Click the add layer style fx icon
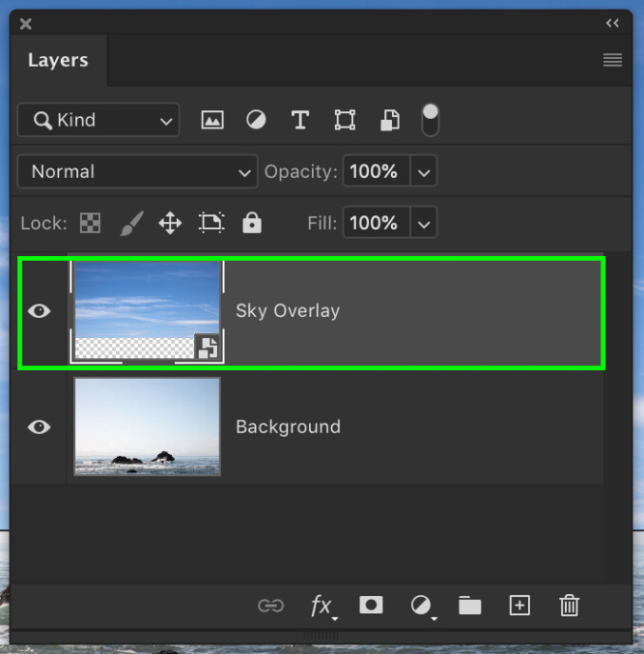Viewport: 644px width, 654px height. (322, 605)
